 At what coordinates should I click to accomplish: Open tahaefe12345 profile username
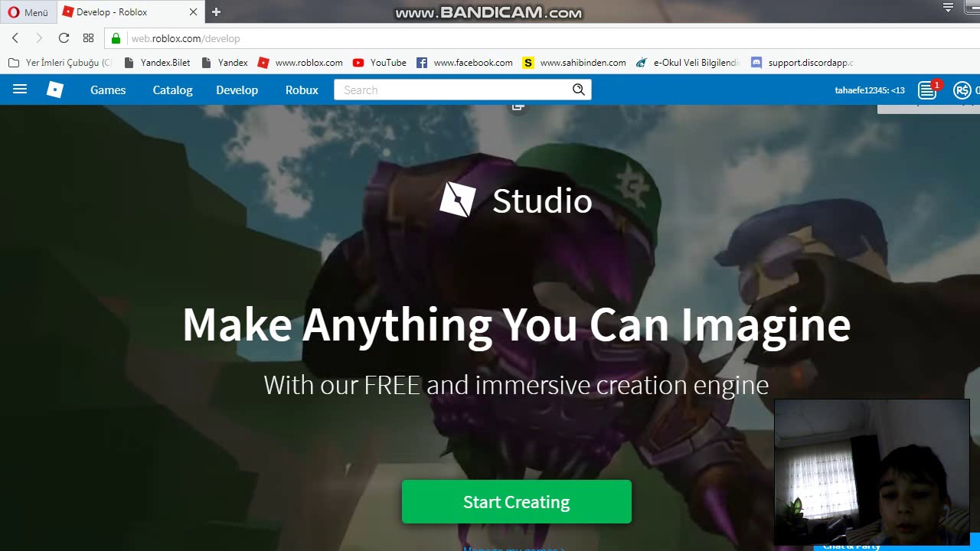tap(870, 90)
